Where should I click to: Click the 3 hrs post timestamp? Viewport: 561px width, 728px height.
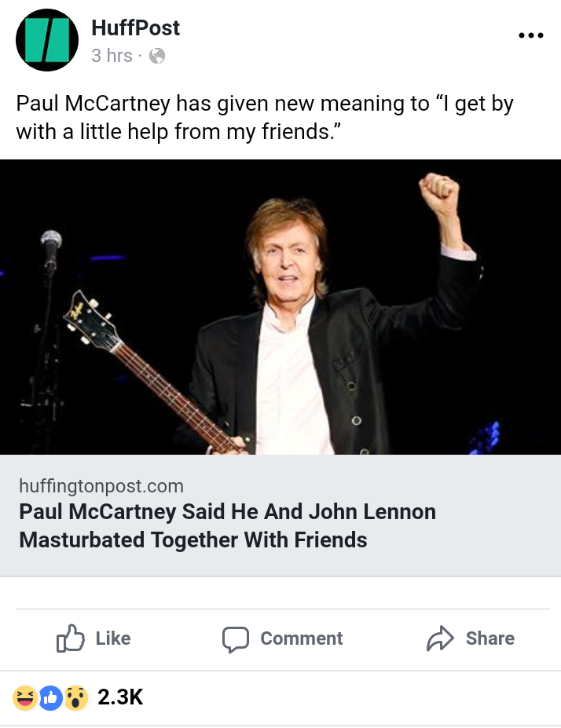coord(112,56)
